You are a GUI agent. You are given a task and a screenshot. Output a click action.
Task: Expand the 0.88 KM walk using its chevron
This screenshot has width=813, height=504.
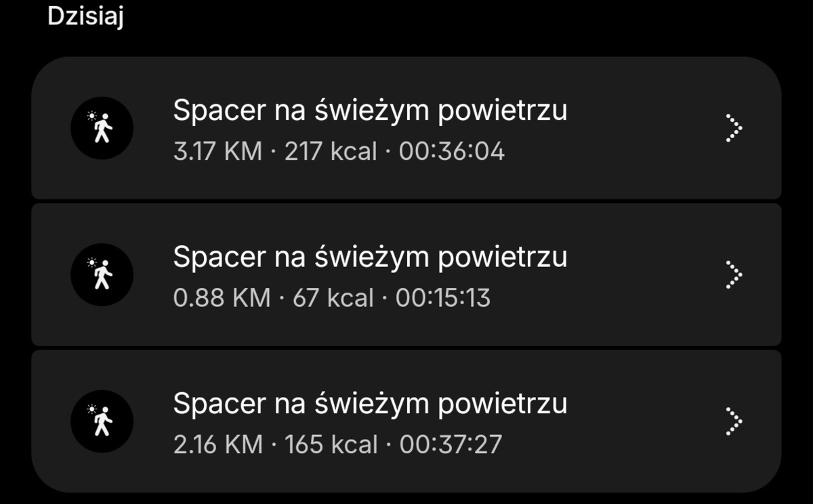point(733,274)
